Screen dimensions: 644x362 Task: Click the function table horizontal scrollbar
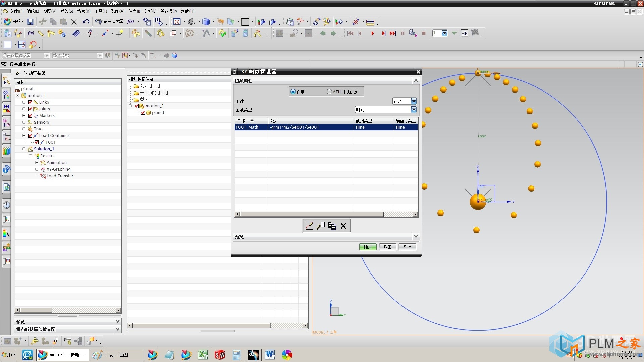tap(312, 214)
